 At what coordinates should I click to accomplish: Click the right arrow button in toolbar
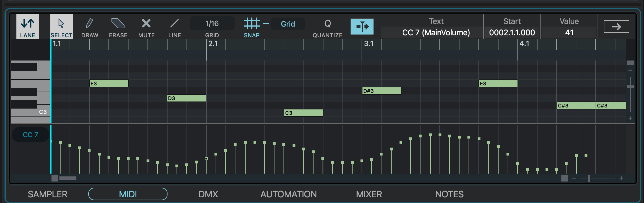[x=616, y=27]
